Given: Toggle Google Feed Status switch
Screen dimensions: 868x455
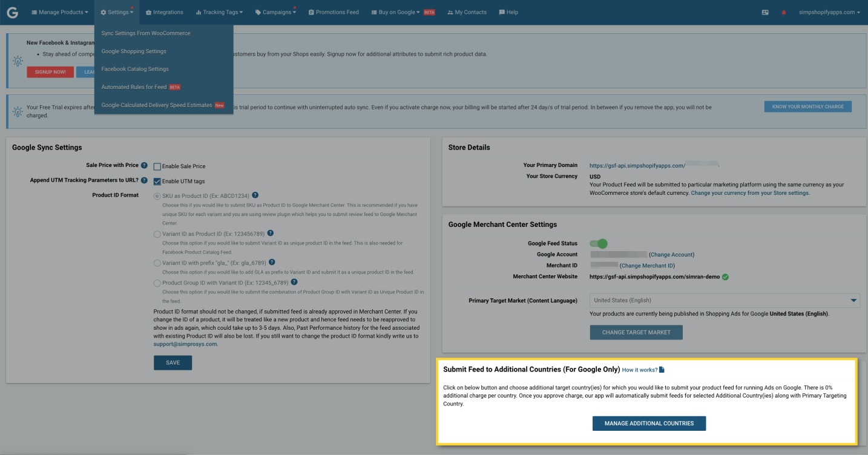Looking at the screenshot, I should tap(599, 243).
